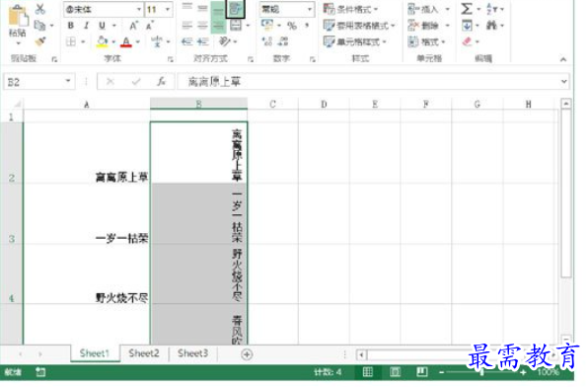Decrease indent in the cell
This screenshot has height=387, width=588.
pyautogui.click(x=186, y=41)
